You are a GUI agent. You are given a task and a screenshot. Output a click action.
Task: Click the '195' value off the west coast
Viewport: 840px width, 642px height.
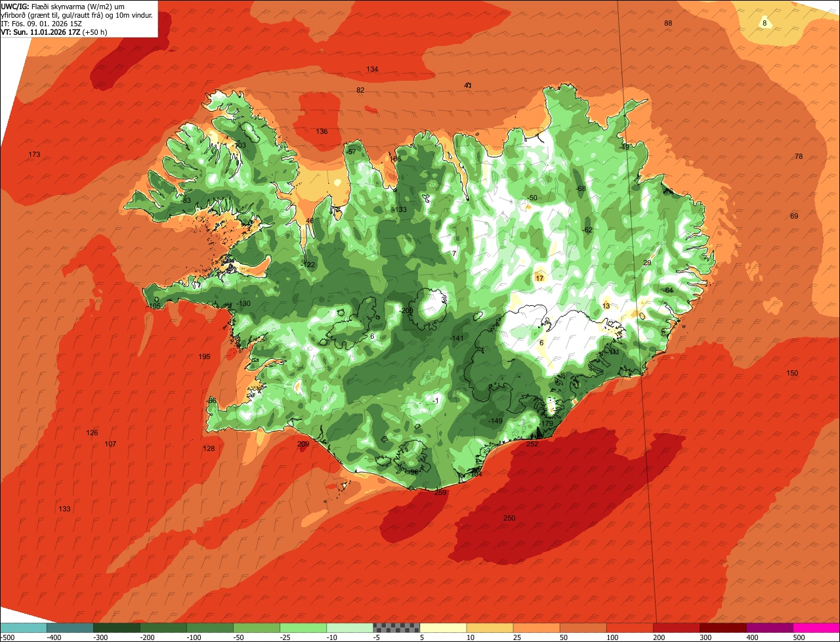205,356
